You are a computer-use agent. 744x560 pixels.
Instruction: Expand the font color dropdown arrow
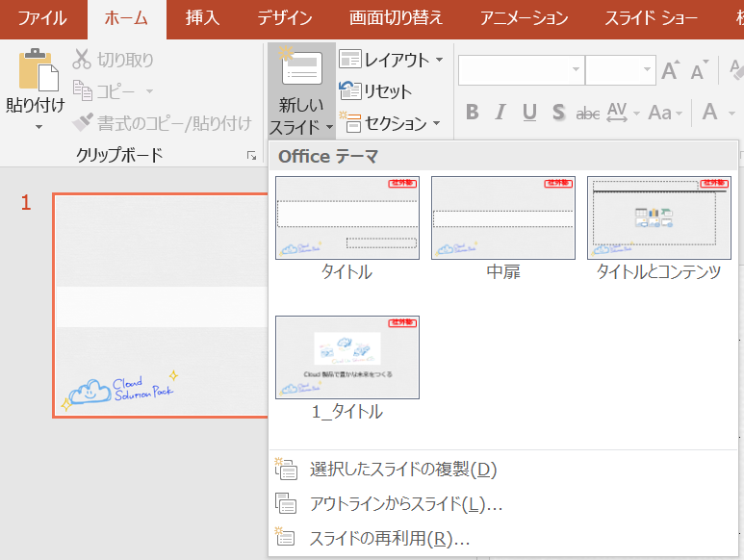[731, 114]
